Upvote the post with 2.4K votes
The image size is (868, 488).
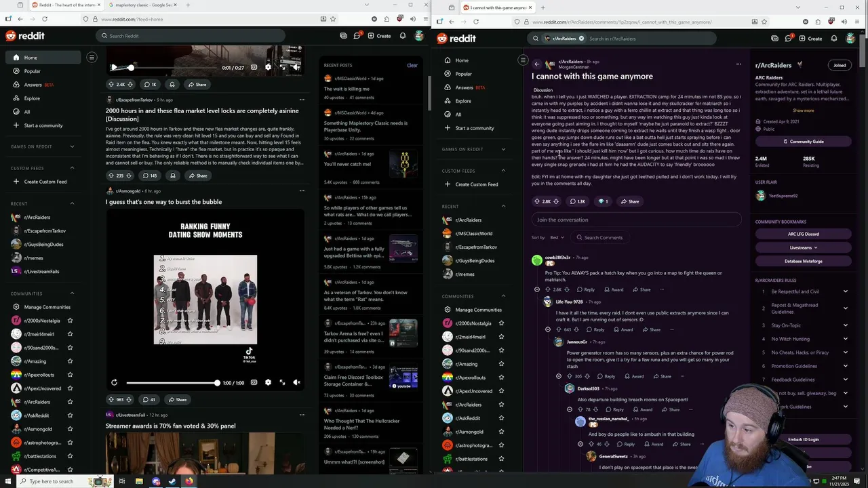(x=111, y=85)
